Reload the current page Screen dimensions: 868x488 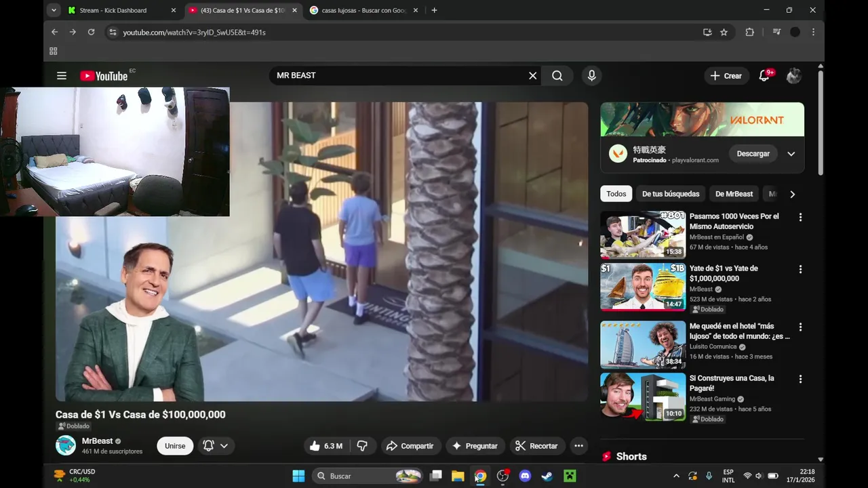coord(91,32)
